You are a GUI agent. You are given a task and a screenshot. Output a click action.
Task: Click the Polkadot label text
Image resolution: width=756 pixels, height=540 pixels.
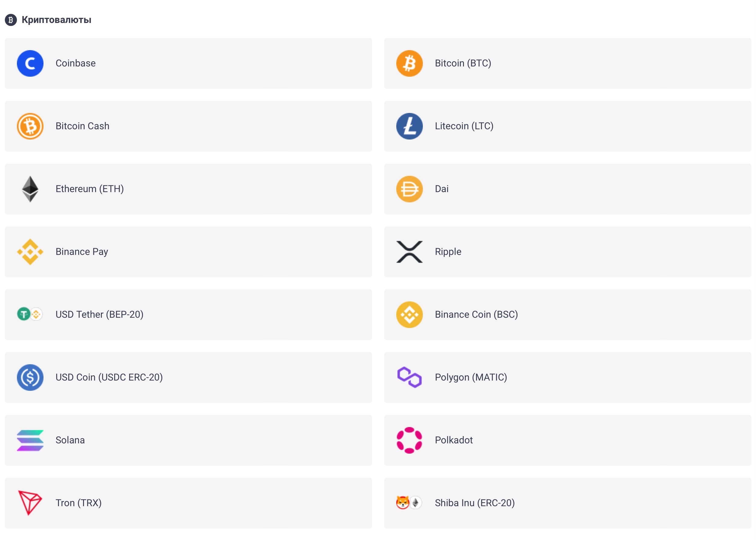tap(453, 440)
